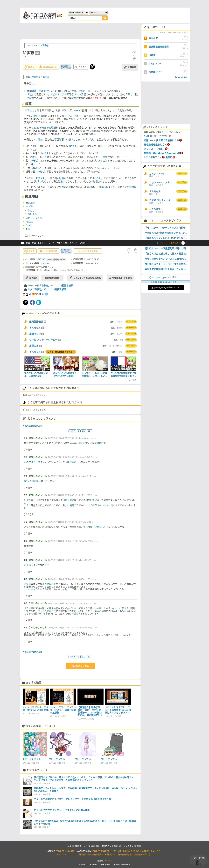Open the スピリチュアル related item link

tap(34, 218)
